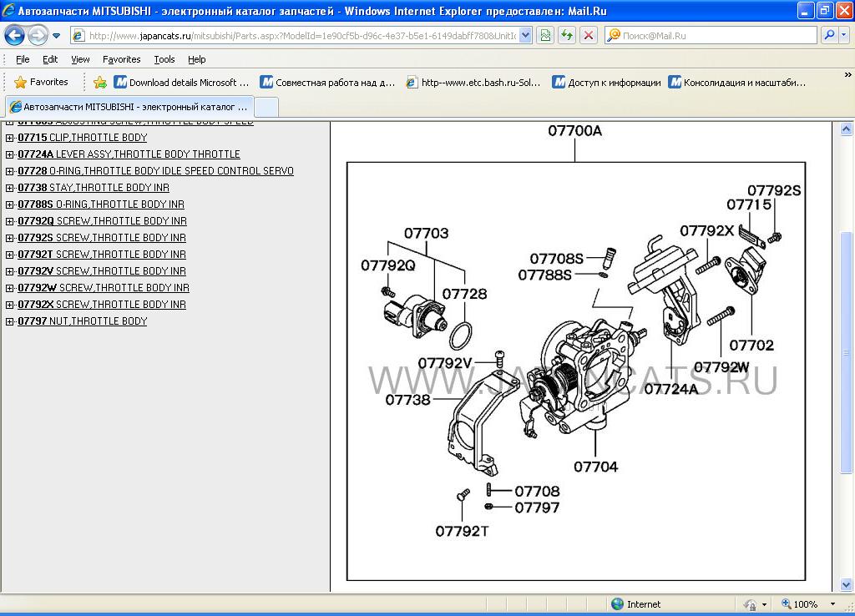Open the zoom level 100% dropdown

coord(832,603)
